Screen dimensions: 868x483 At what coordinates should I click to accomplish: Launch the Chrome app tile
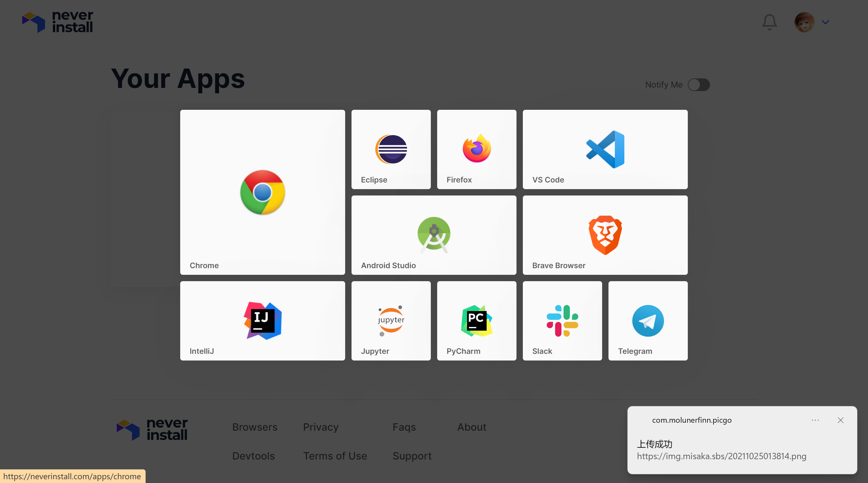[262, 192]
